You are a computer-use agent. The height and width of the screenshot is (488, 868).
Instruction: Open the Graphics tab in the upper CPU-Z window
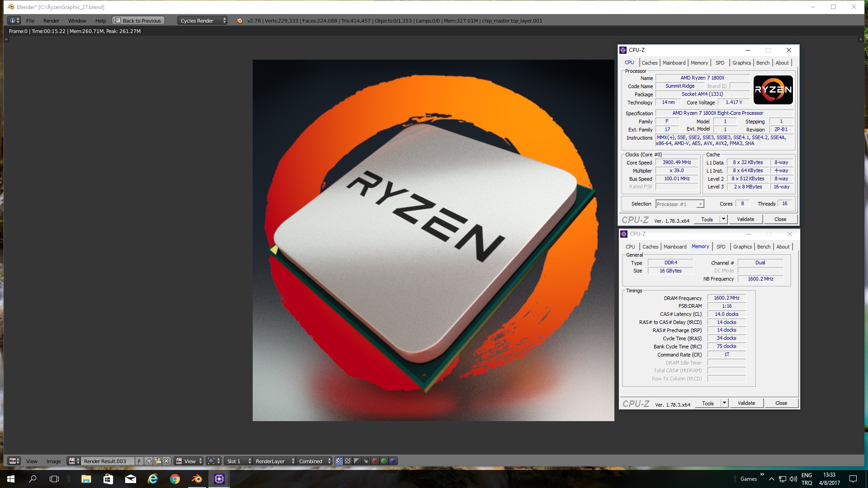tap(741, 63)
